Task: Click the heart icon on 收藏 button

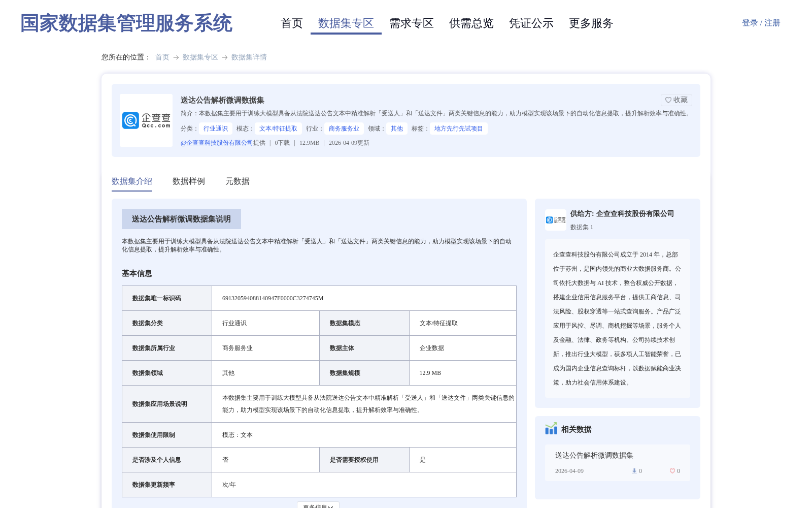Action: 668,100
